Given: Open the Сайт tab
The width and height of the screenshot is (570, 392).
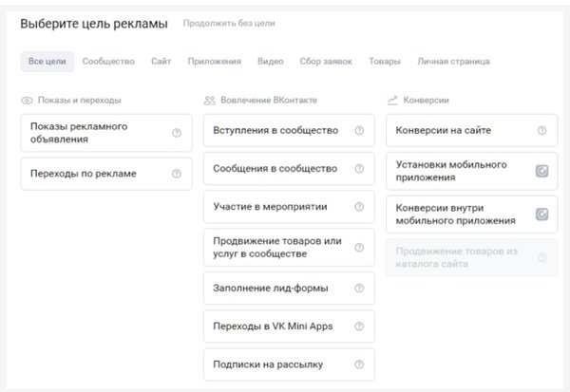Looking at the screenshot, I should coord(161,62).
